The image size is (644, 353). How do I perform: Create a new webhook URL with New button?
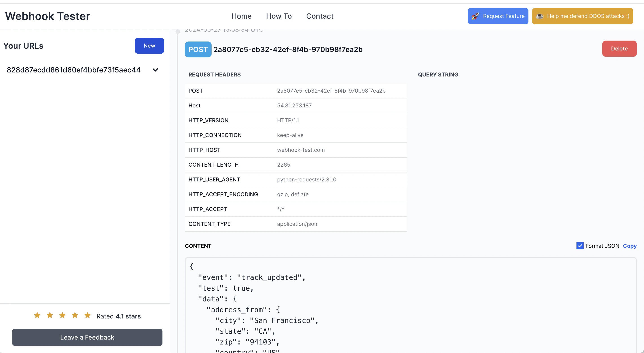point(149,46)
